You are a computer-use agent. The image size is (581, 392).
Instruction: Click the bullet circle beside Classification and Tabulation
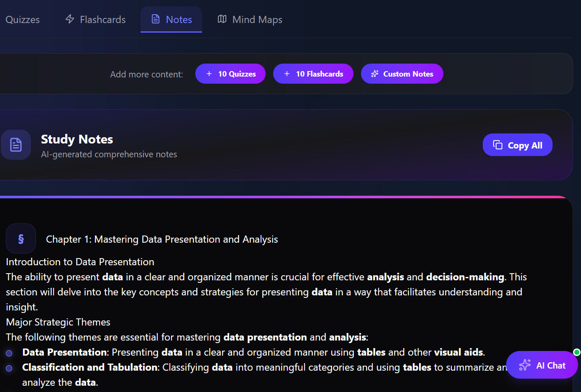9,368
